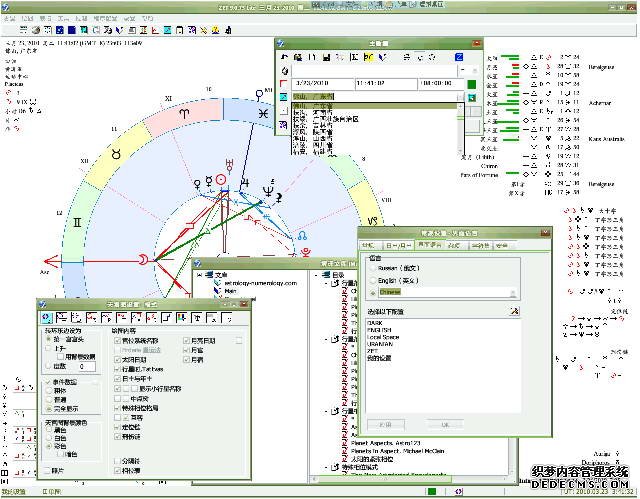640x499 pixels.
Task: Click the Sun glyph in the chart
Action: point(223,180)
